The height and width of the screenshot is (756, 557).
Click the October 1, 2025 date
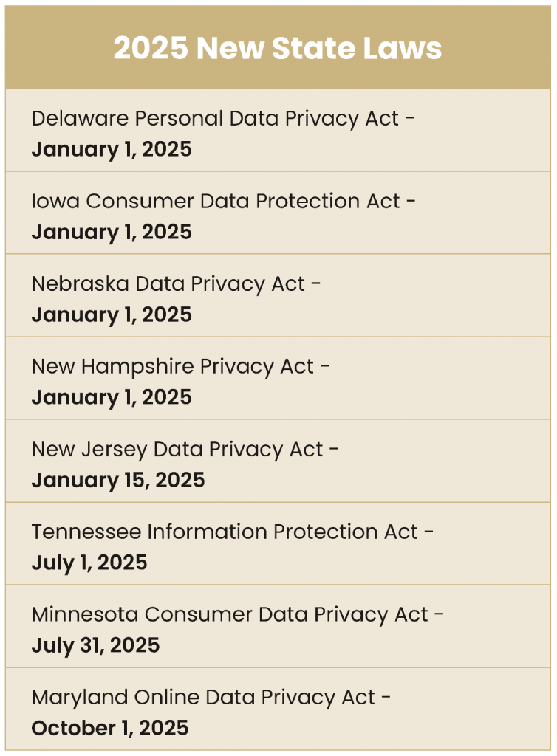point(110,728)
